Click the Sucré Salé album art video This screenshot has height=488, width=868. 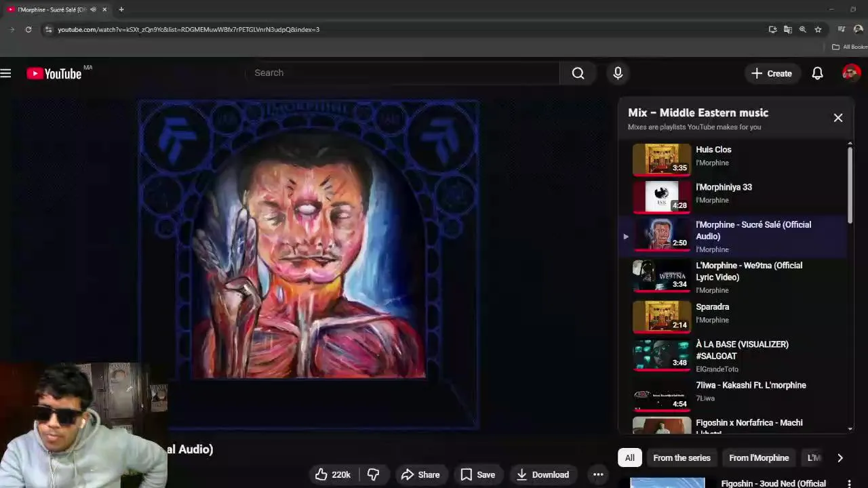309,264
